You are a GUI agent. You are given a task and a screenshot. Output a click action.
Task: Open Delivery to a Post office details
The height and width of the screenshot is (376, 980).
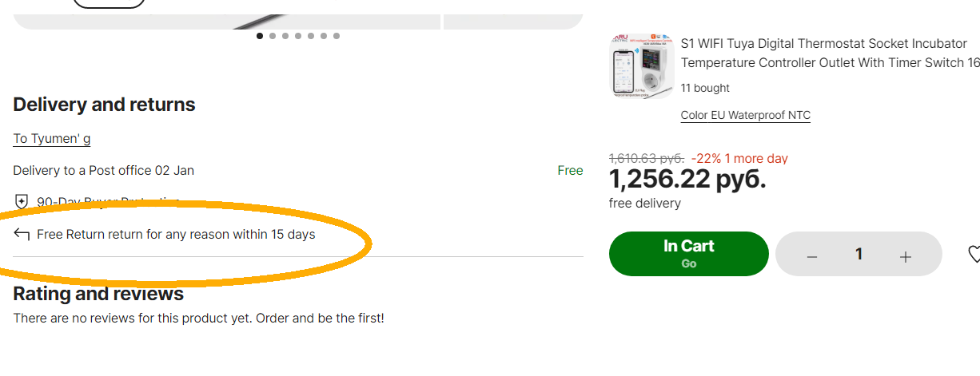[104, 171]
